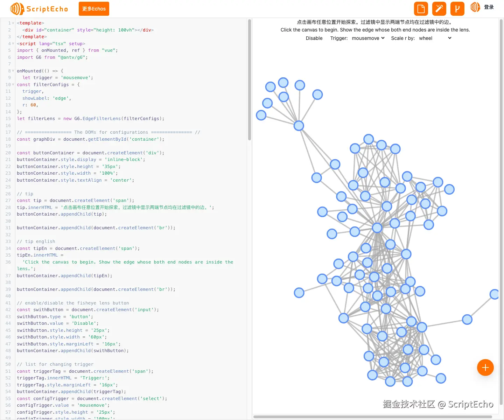This screenshot has height=420, width=504.
Task: Click the orange git branch icon button
Action: click(457, 9)
